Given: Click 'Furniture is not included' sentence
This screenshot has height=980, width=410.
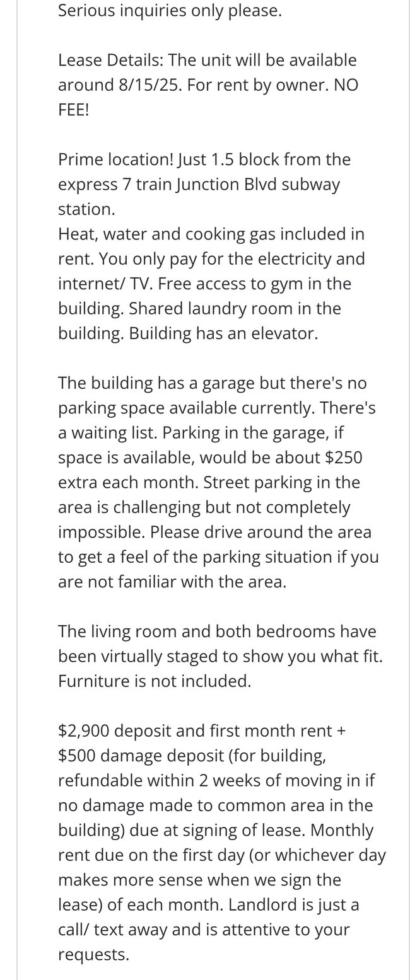Looking at the screenshot, I should tap(155, 681).
